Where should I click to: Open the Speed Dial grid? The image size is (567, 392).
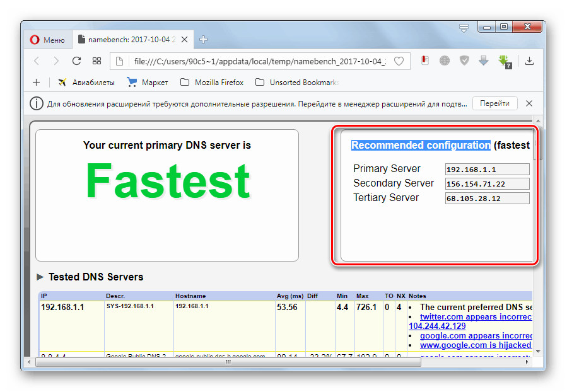point(96,61)
